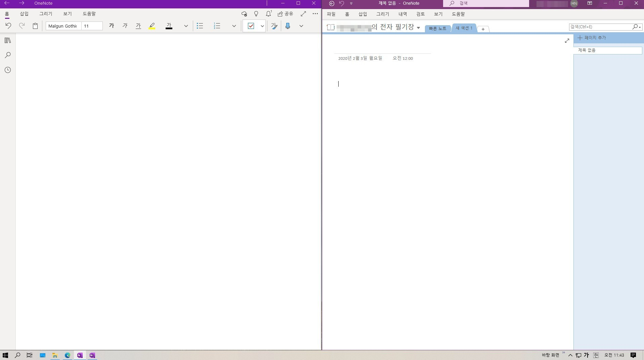Open the clipboard paste icon
Image resolution: width=644 pixels, height=360 pixels.
pyautogui.click(x=35, y=26)
